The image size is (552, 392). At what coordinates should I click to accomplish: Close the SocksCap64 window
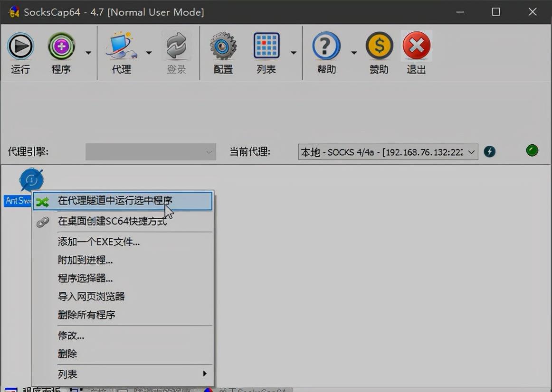(x=533, y=12)
